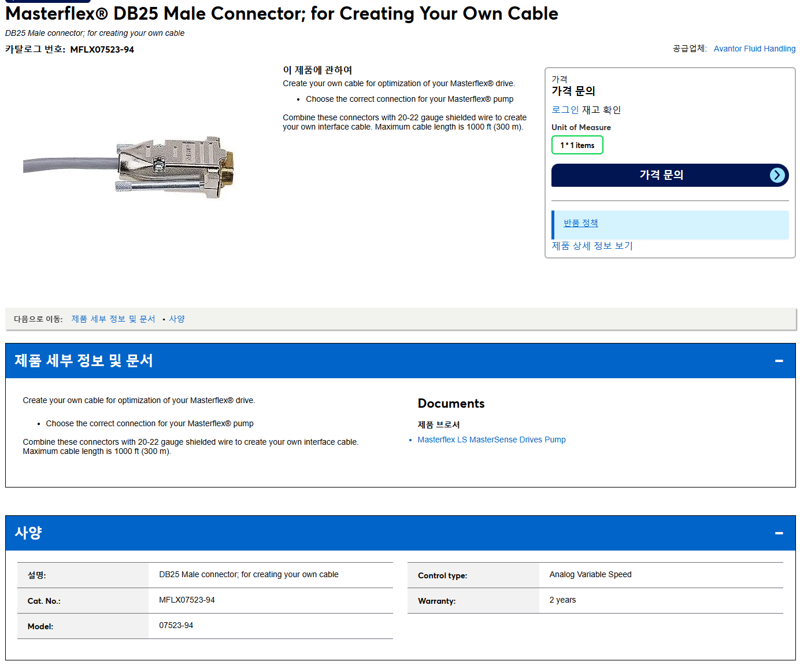Click the 설명 row description value
Image resolution: width=800 pixels, height=672 pixels.
click(x=249, y=575)
